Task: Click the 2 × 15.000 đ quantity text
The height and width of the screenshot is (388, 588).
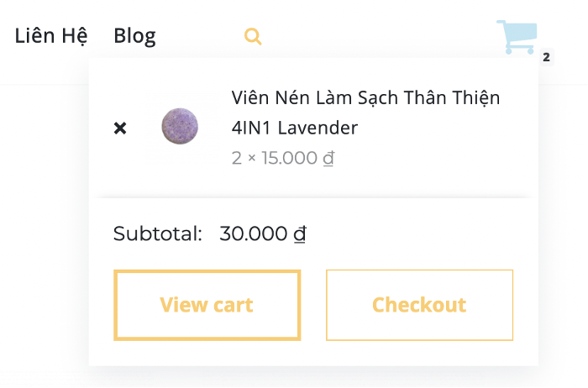Action: (283, 157)
